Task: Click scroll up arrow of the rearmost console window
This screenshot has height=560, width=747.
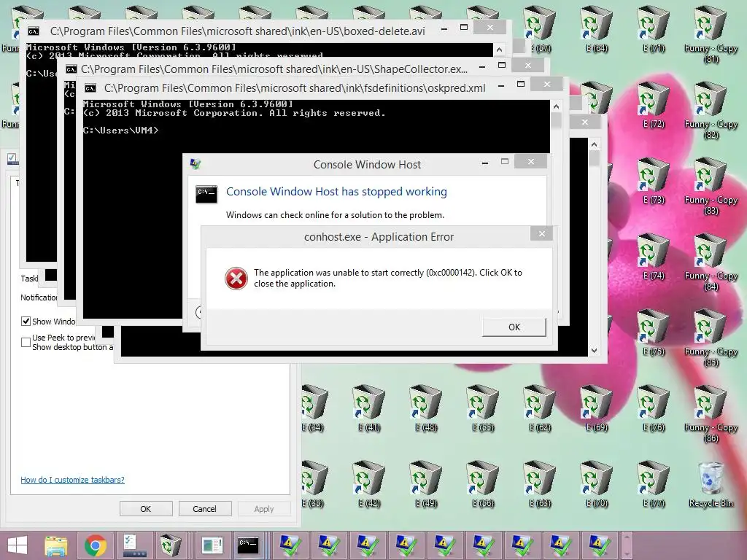Action: pyautogui.click(x=594, y=144)
